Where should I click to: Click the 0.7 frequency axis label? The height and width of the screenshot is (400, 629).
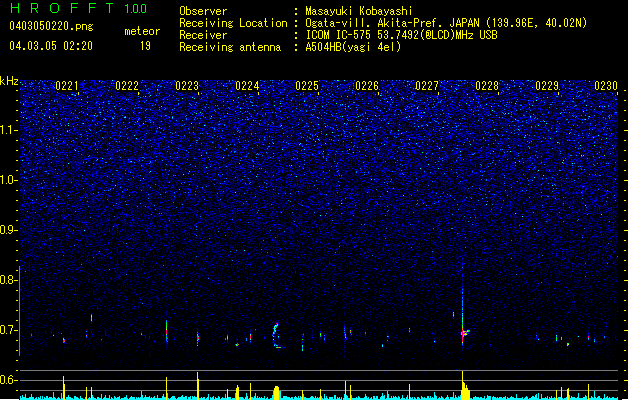pos(9,330)
